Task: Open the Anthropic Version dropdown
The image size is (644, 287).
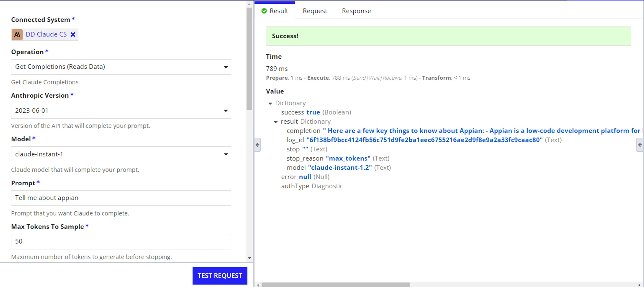Action: (x=121, y=111)
